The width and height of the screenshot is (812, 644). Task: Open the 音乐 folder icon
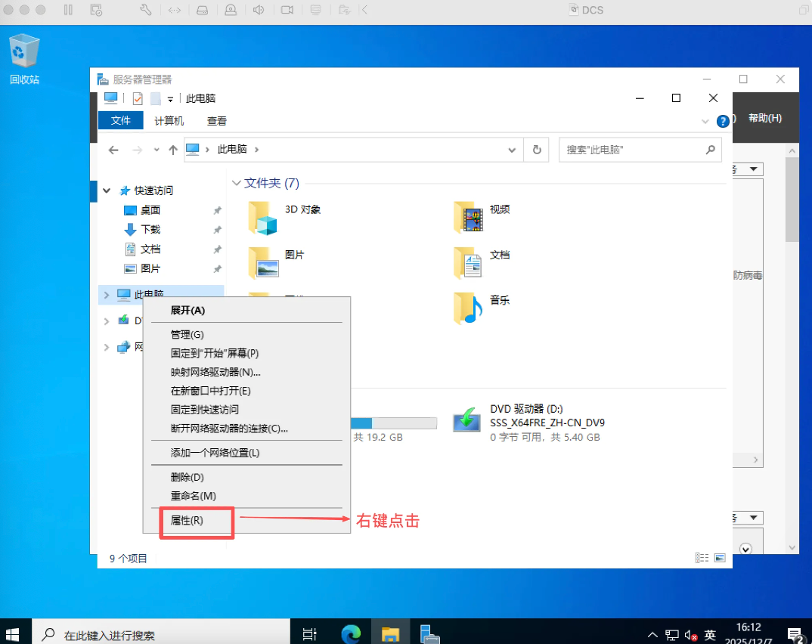(x=469, y=308)
